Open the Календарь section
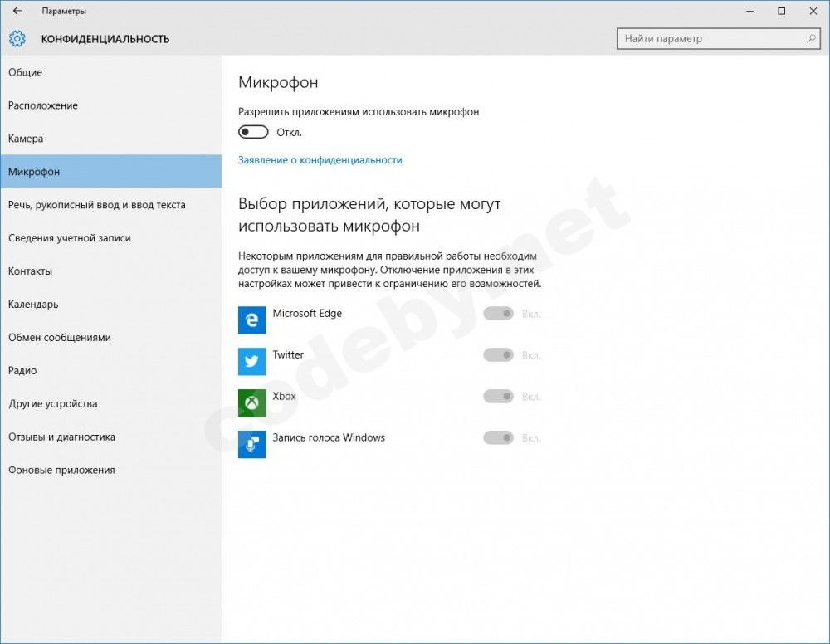 click(110, 305)
